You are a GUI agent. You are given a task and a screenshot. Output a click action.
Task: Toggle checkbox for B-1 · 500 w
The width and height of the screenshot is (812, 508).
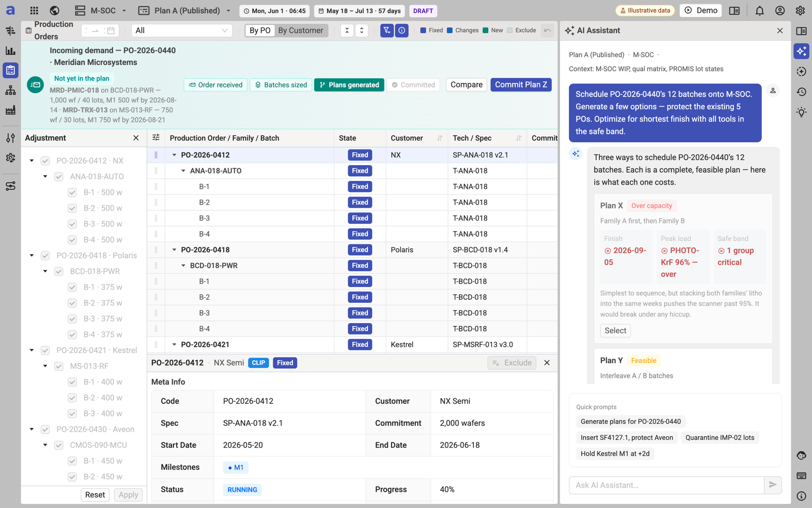[x=72, y=192]
